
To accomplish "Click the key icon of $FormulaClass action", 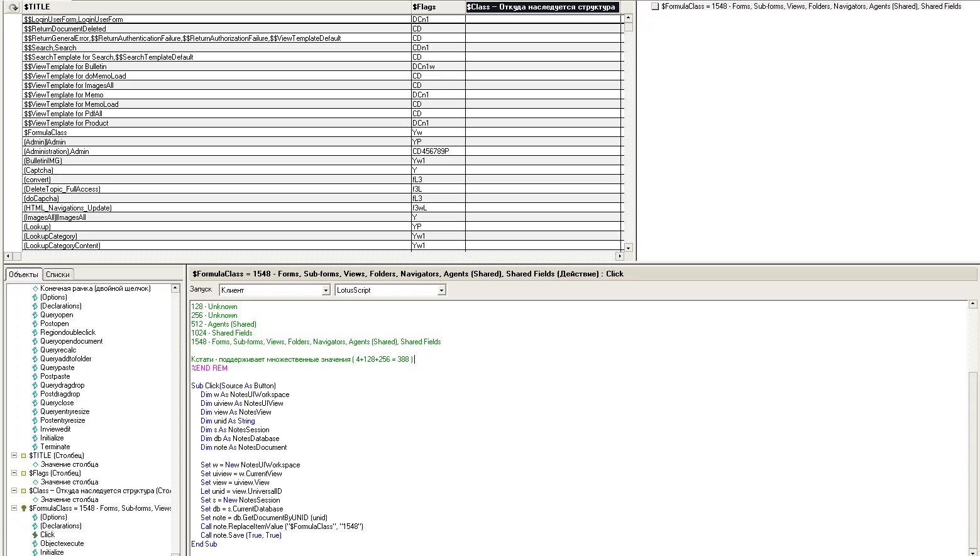I will pos(24,509).
